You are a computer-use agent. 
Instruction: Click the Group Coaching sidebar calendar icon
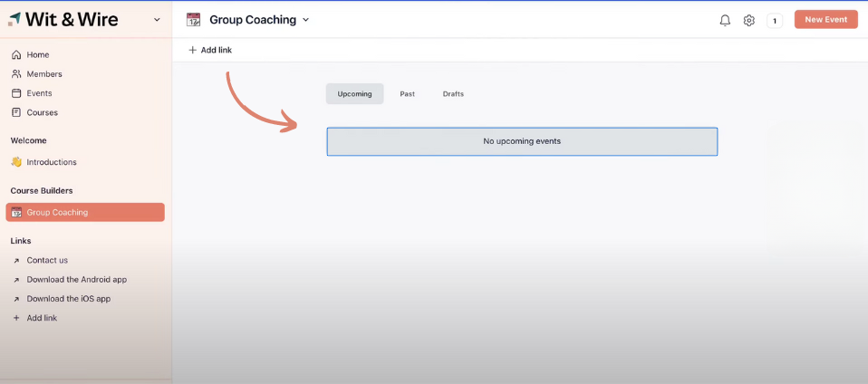[x=16, y=212]
